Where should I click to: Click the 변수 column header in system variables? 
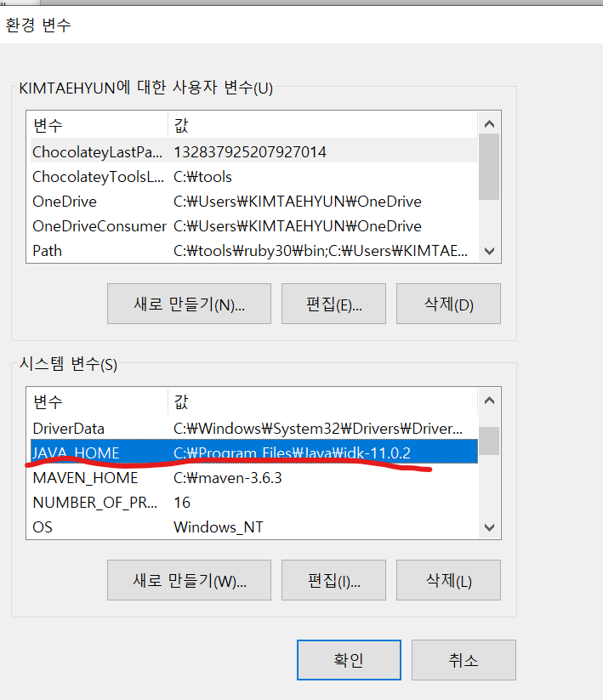click(x=100, y=401)
